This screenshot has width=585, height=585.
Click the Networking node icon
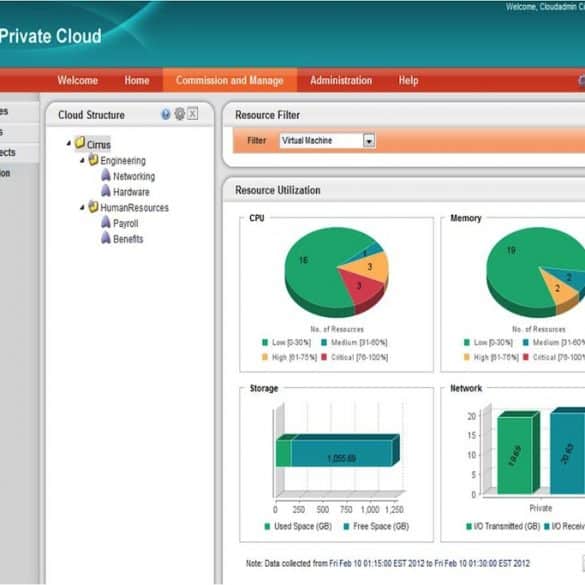pos(106,175)
